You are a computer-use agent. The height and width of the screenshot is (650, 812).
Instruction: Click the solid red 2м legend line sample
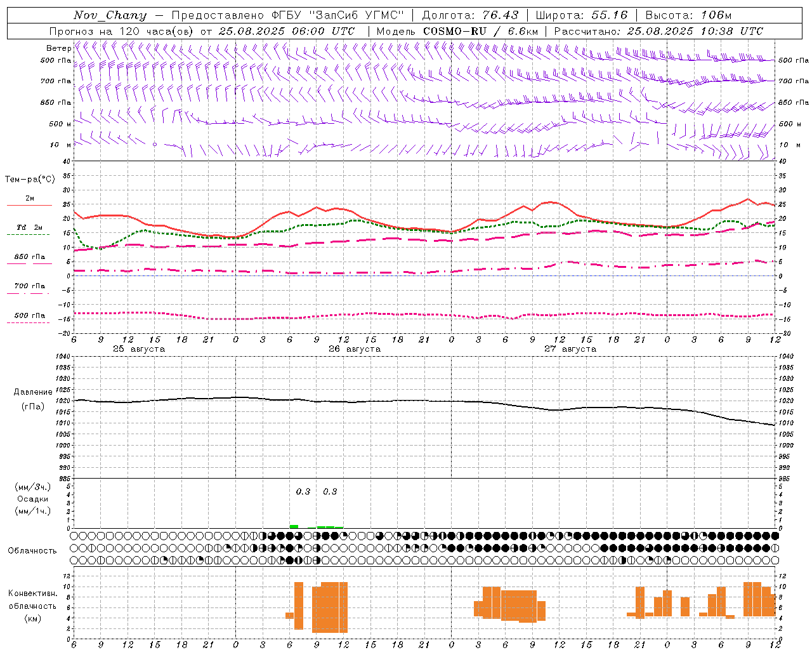(29, 206)
